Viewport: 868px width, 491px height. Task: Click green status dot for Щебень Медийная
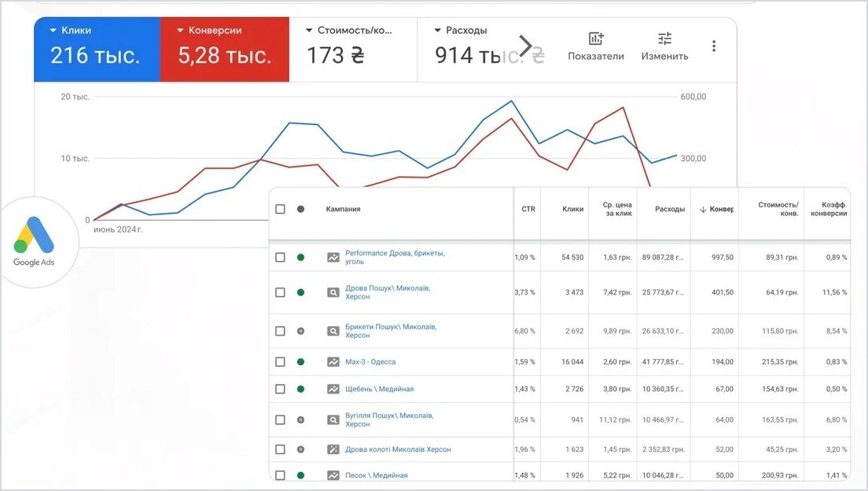point(300,389)
